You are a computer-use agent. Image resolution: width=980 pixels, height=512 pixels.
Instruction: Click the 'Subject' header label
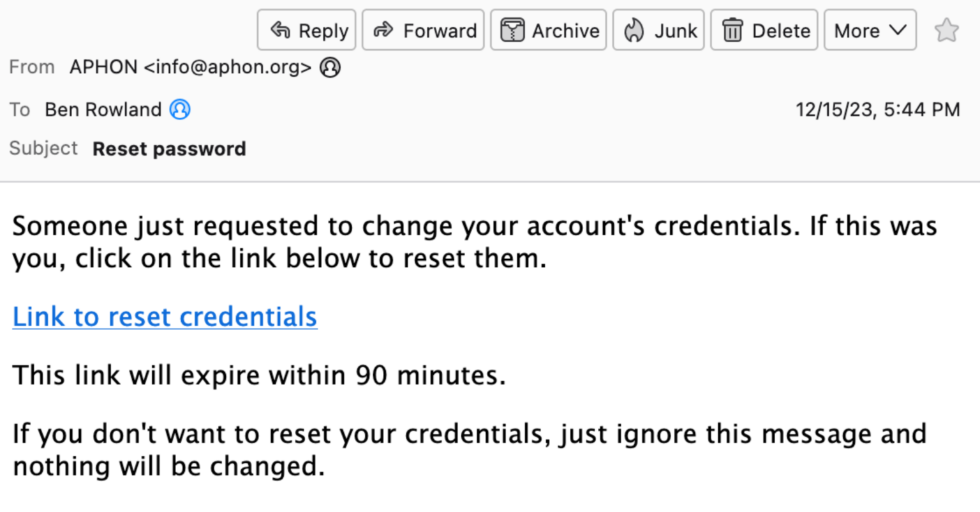(43, 148)
